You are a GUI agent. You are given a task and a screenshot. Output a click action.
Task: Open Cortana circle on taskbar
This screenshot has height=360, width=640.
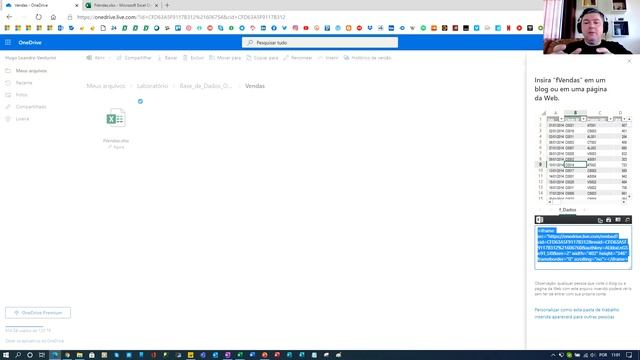pyautogui.click(x=30, y=355)
